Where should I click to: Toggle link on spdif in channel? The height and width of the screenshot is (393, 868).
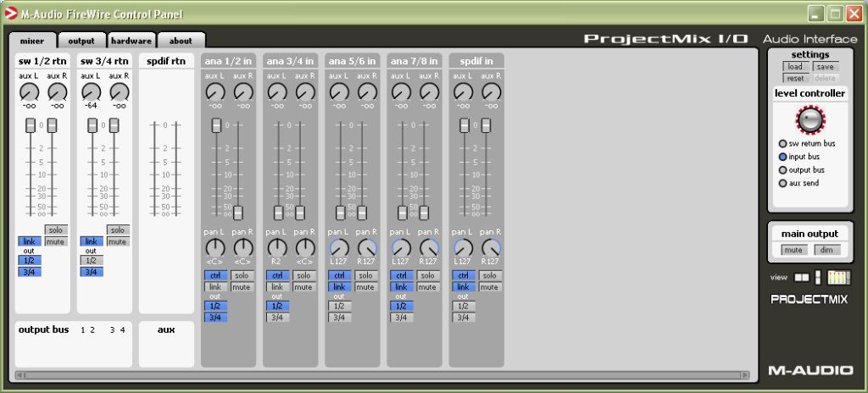coord(464,287)
